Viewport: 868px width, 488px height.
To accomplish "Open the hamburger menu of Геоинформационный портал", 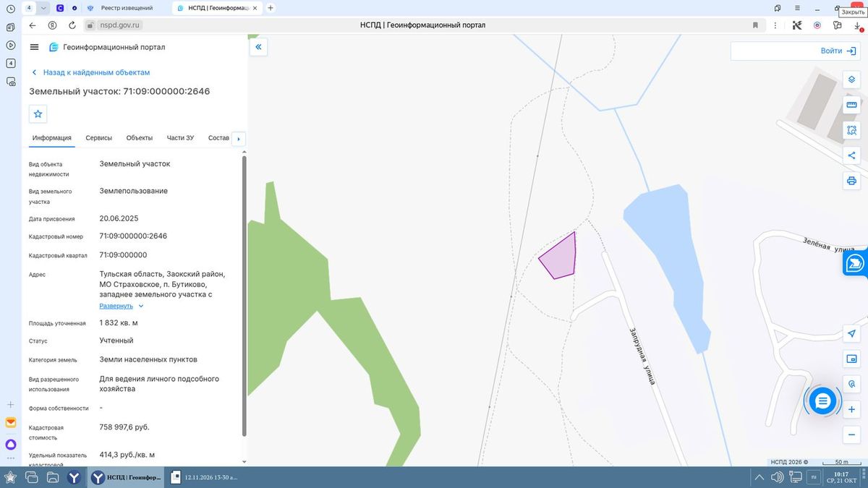I will (x=34, y=47).
